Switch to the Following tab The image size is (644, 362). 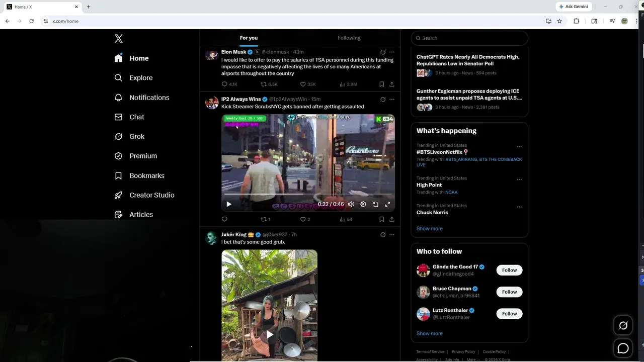pos(349,38)
